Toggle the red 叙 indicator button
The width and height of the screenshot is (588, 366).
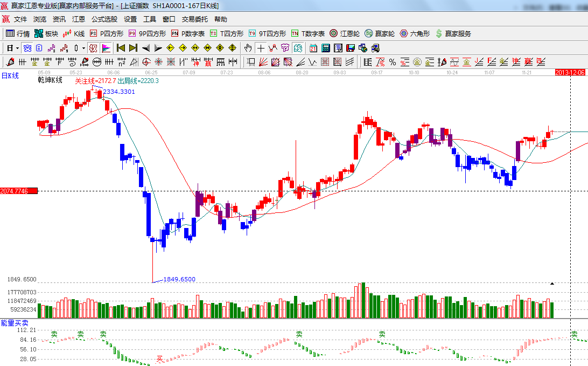tap(93, 48)
